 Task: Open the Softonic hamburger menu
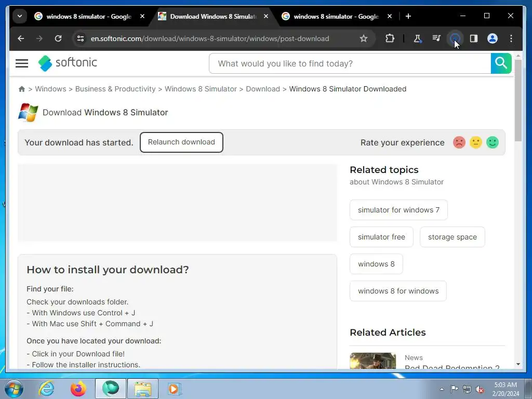pos(22,63)
